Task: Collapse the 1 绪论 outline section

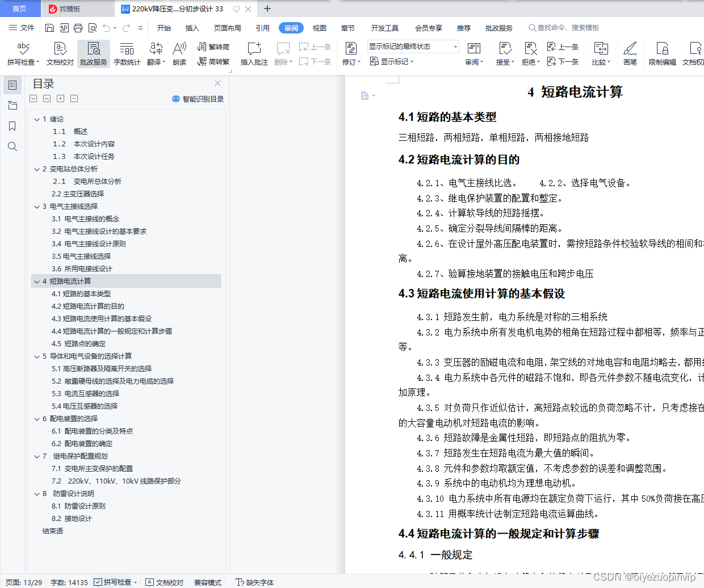Action: [x=37, y=119]
